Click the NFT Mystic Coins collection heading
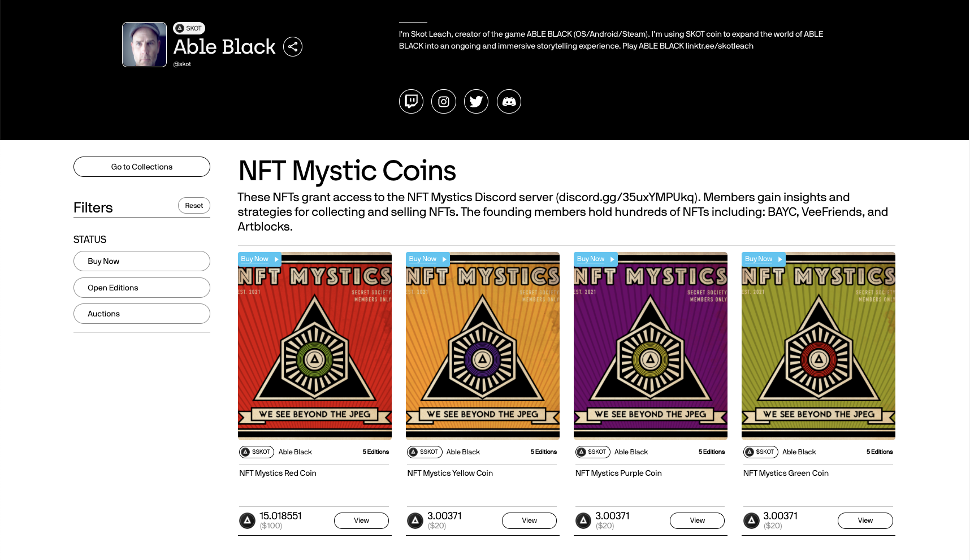Image resolution: width=970 pixels, height=560 pixels. pos(347,171)
